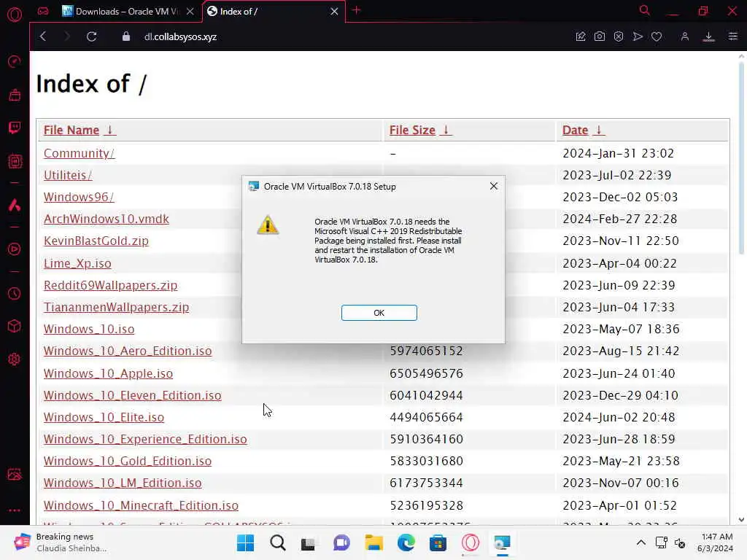
Task: Close the Downloads – Oracle VM tab
Action: coord(190,12)
